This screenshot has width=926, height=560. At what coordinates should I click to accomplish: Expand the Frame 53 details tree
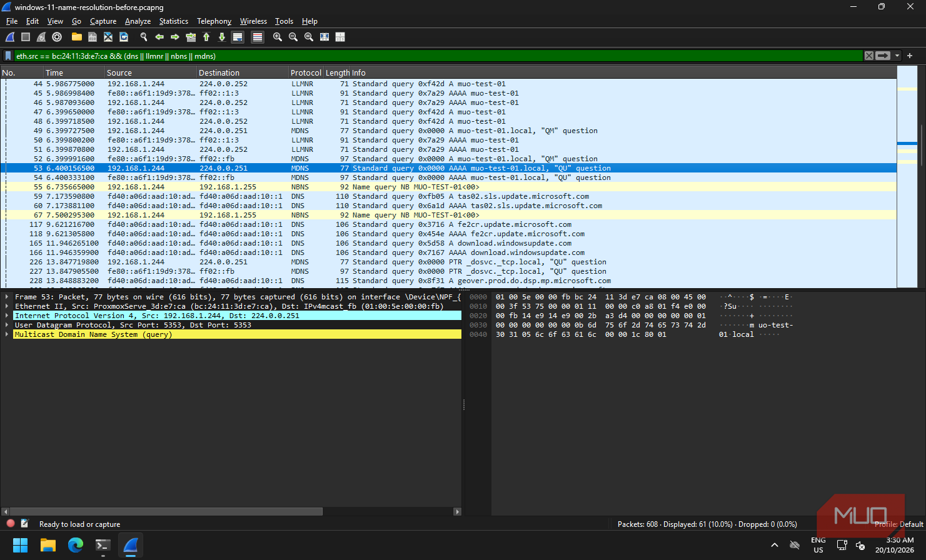7,297
